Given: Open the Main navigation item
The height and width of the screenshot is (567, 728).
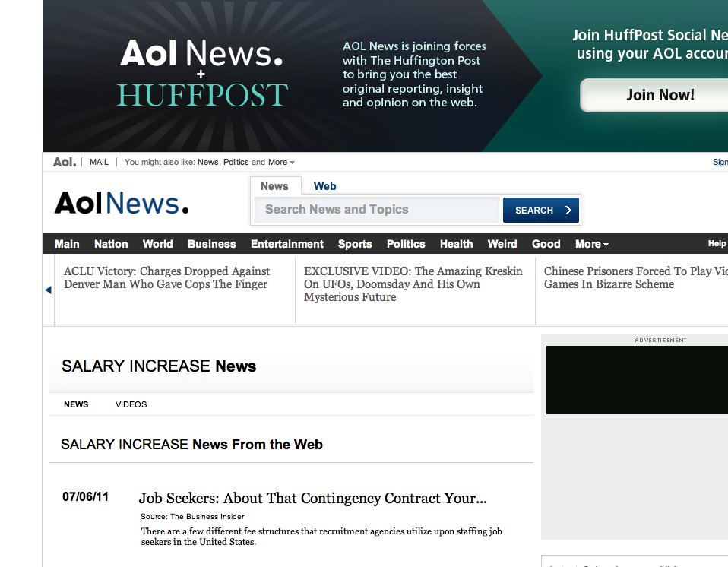Looking at the screenshot, I should click(67, 244).
